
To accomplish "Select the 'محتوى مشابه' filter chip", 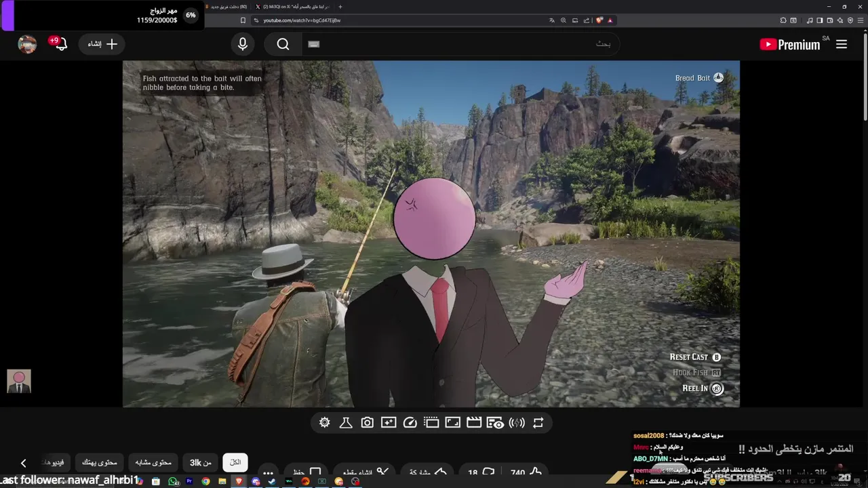I will click(153, 462).
